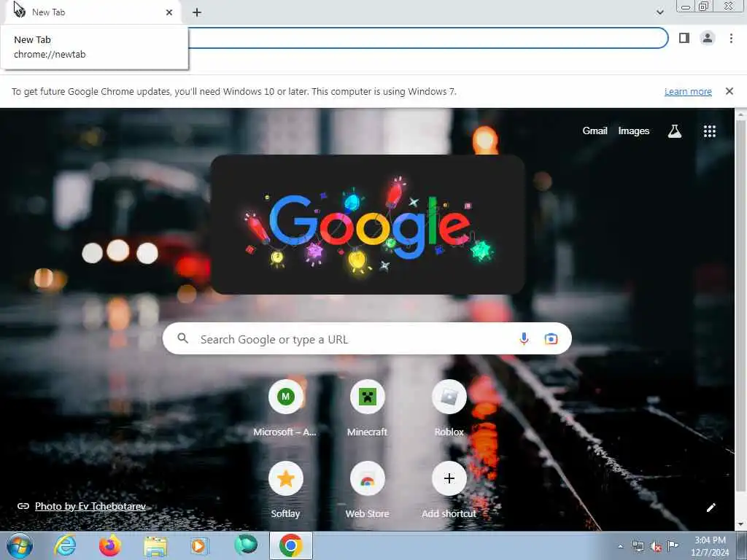Image resolution: width=747 pixels, height=560 pixels.
Task: Open Search Labs flask icon
Action: pyautogui.click(x=675, y=131)
